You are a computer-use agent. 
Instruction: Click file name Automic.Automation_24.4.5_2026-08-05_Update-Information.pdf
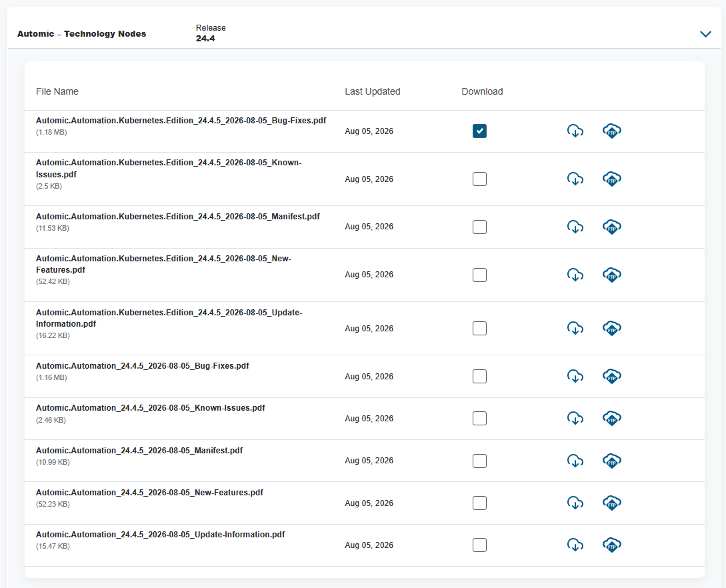pyautogui.click(x=160, y=534)
